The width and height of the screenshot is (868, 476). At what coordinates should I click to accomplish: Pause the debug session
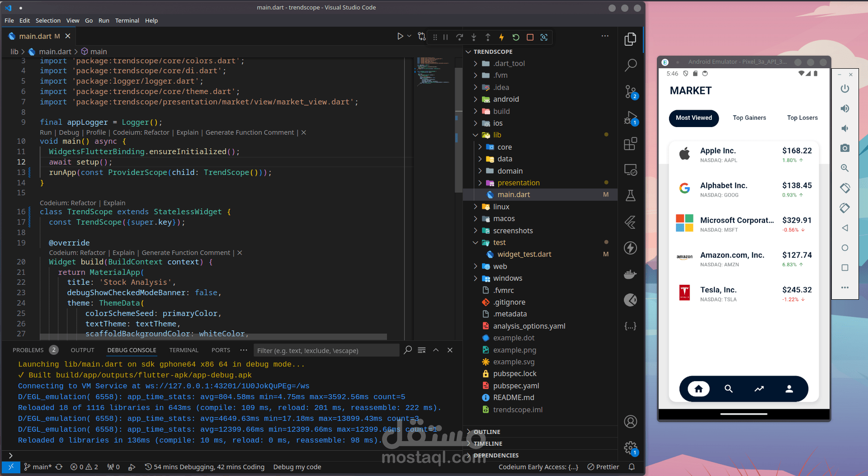[445, 37]
